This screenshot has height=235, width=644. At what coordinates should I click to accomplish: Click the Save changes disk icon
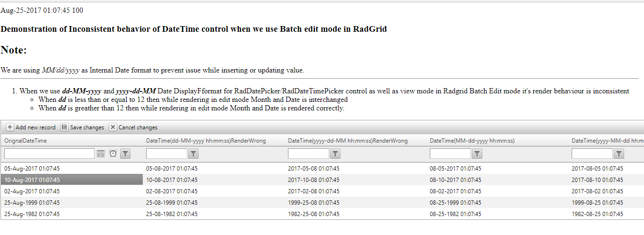point(64,127)
